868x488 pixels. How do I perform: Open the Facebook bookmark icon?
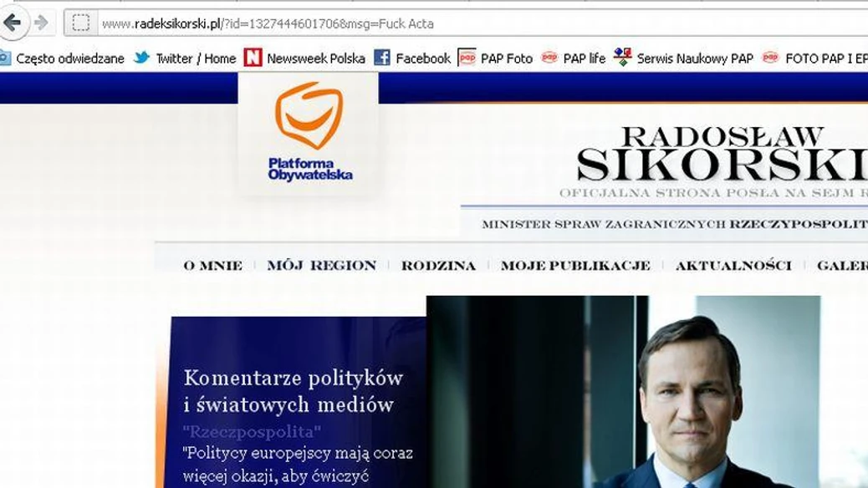[382, 57]
